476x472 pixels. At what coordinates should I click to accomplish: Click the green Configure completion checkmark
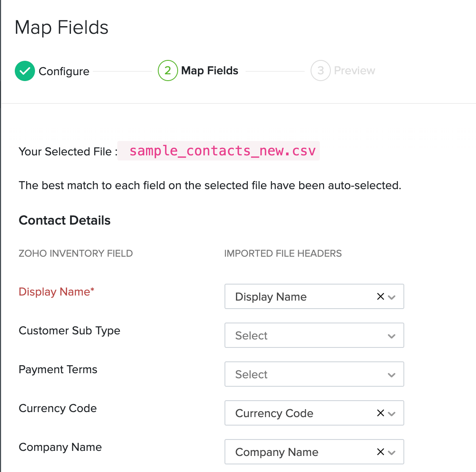coord(24,71)
